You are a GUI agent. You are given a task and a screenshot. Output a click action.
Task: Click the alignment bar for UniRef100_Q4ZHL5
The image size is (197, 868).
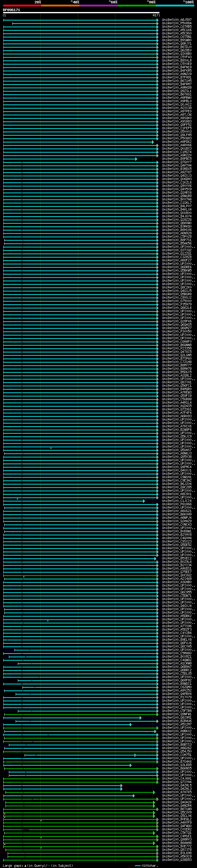coord(62,785)
